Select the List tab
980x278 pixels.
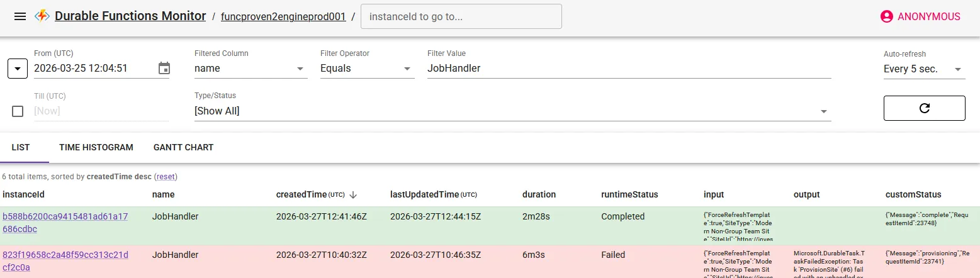coord(21,147)
